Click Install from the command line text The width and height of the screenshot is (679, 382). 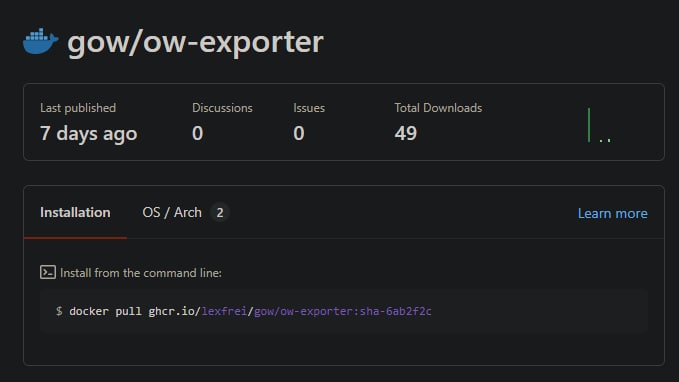141,273
